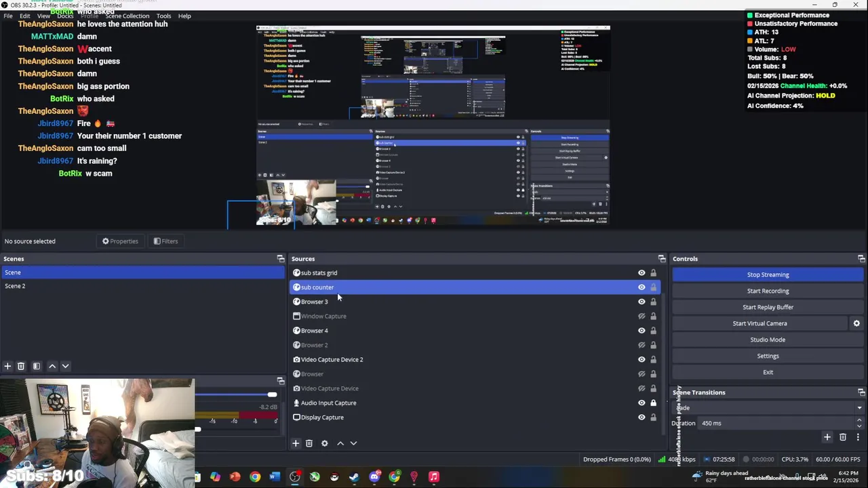
Task: Enable Studio Mode
Action: 768,340
